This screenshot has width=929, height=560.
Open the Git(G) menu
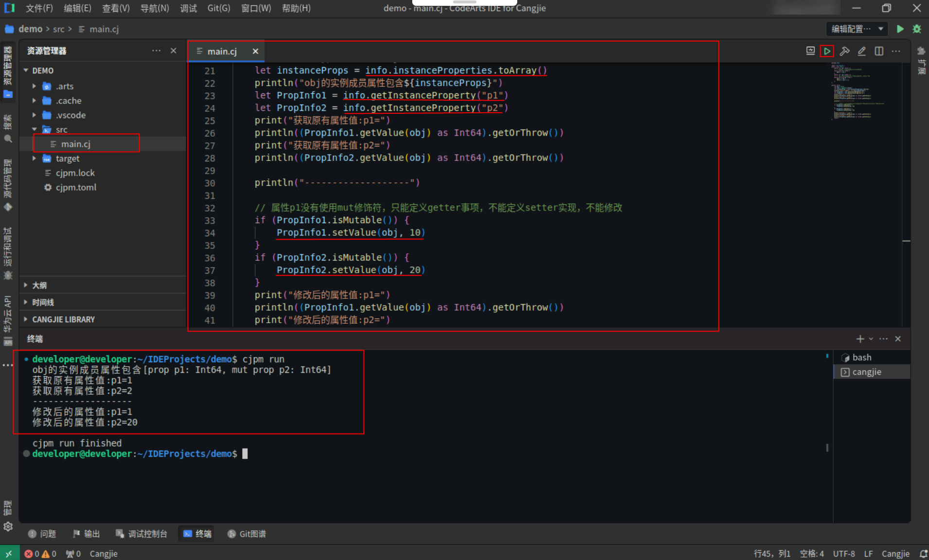(219, 8)
